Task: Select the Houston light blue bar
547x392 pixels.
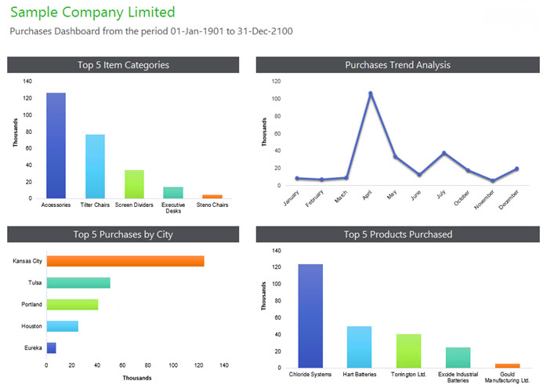Action: [63, 326]
